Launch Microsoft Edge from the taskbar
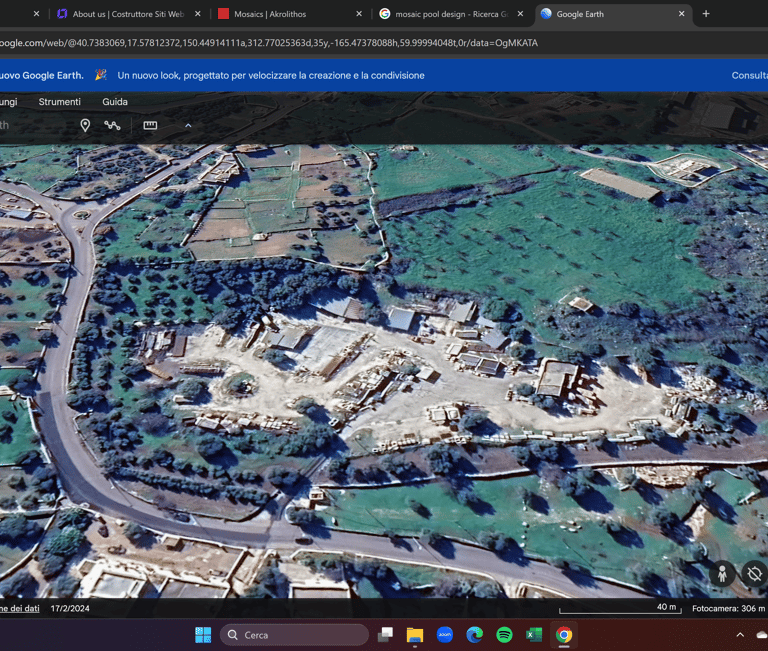 tap(474, 635)
